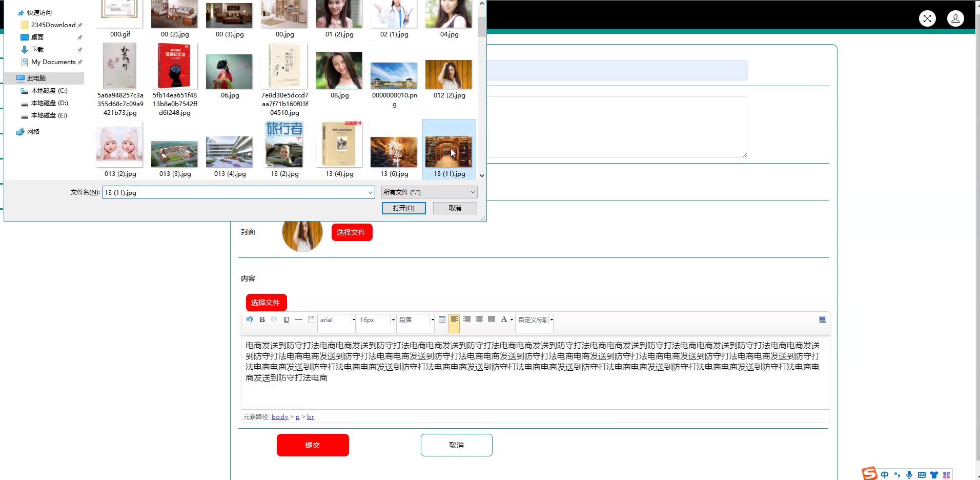
Task: Activate Sogou voice input microphone
Action: 909,475
